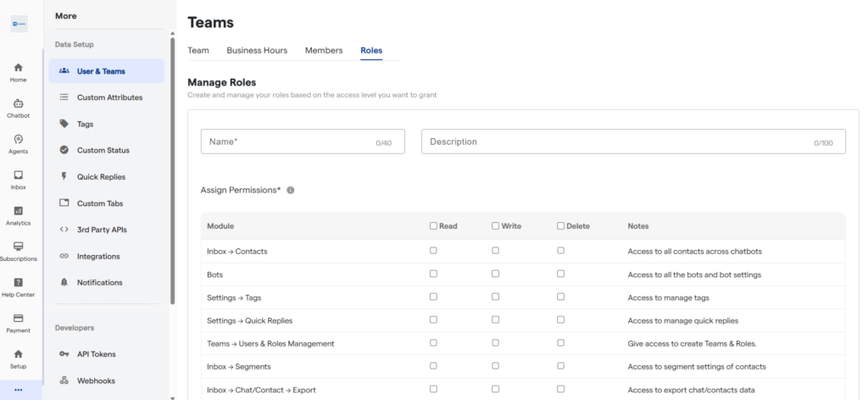Open the Business Hours tab
The height and width of the screenshot is (400, 868).
click(x=257, y=51)
